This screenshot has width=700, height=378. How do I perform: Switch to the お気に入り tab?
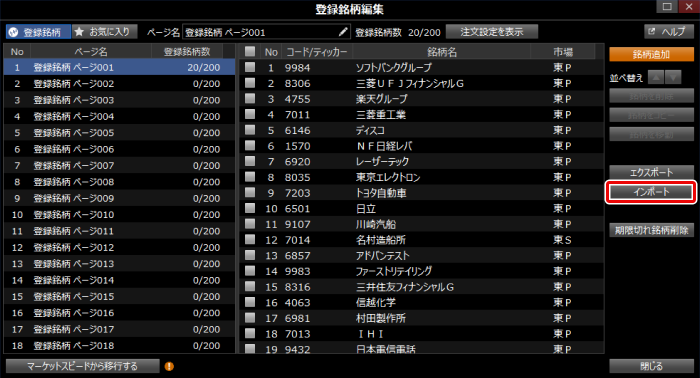coord(104,32)
